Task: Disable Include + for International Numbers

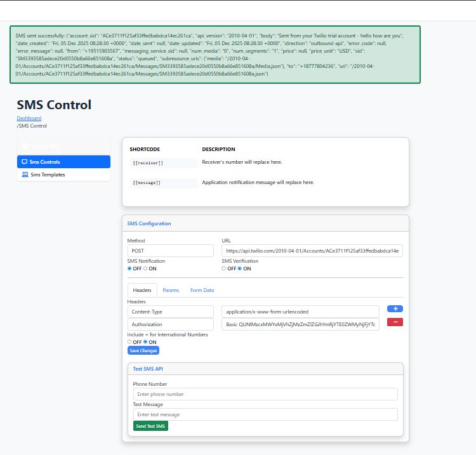Action: 129,342
